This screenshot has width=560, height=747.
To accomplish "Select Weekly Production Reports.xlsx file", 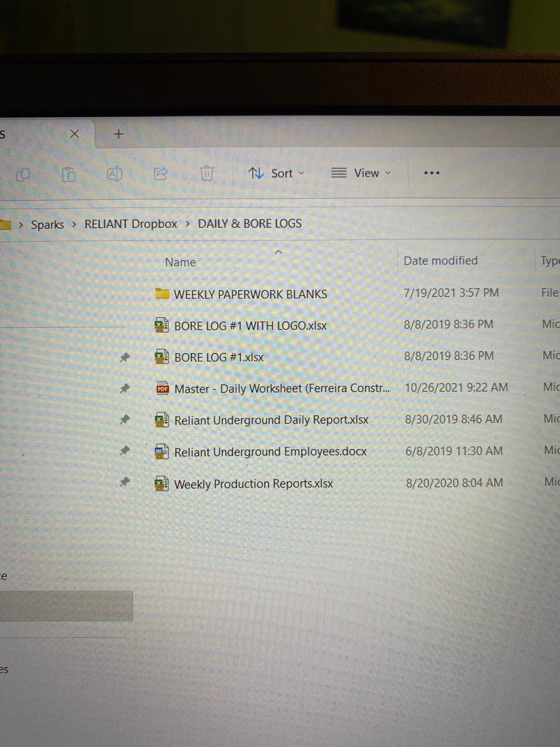I will point(253,484).
